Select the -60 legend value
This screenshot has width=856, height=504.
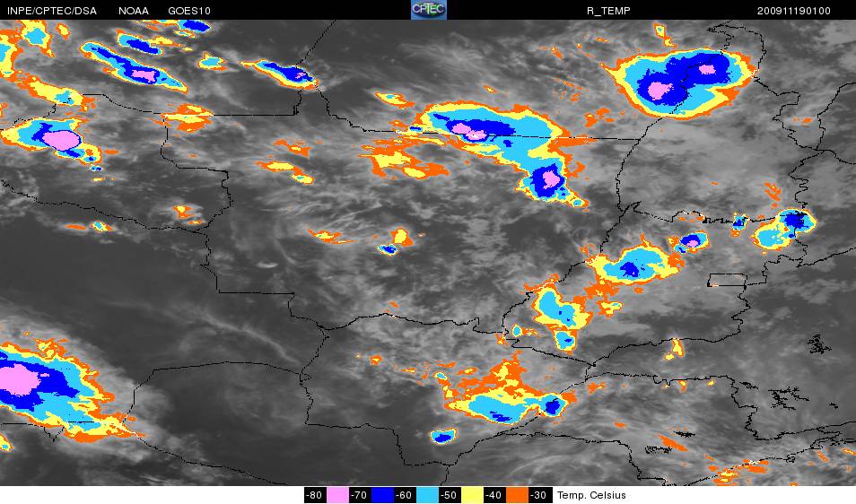click(404, 495)
